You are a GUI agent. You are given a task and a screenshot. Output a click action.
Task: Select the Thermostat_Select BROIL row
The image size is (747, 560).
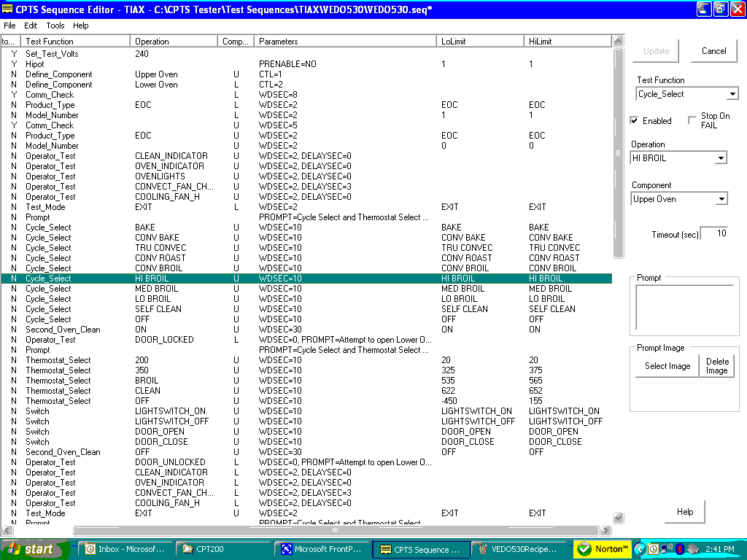point(306,381)
